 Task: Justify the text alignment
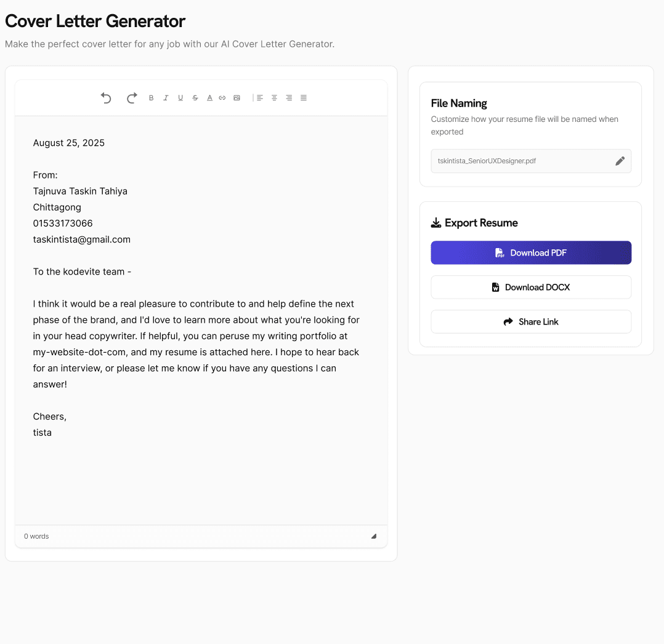pyautogui.click(x=304, y=98)
